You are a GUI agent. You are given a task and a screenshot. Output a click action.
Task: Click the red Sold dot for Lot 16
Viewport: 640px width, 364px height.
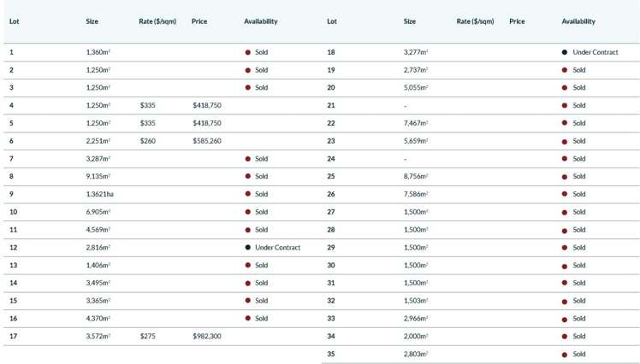(248, 319)
